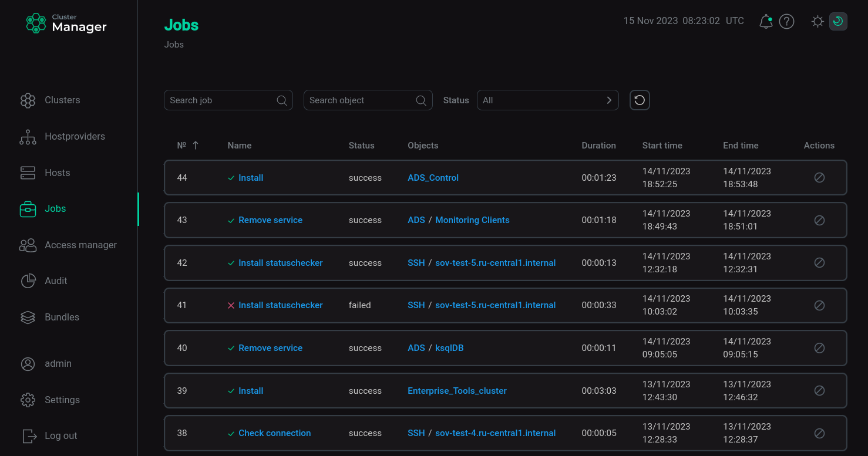Focus the Search object field
This screenshot has height=456, width=868.
point(368,100)
